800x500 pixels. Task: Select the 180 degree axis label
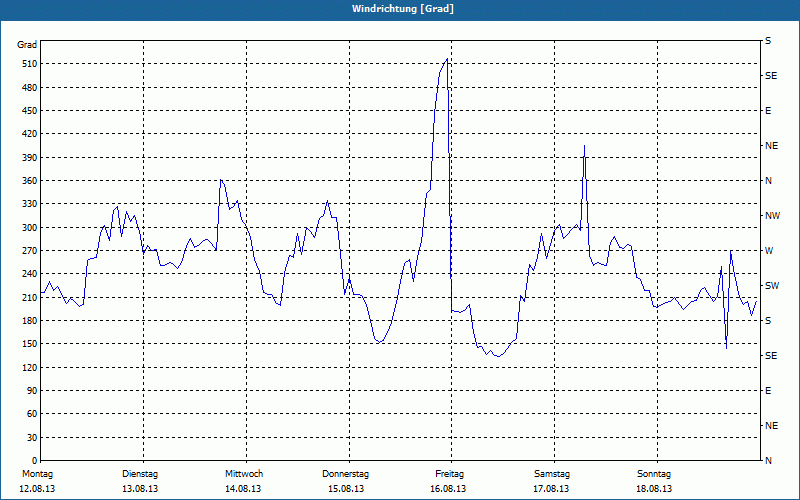(x=30, y=321)
